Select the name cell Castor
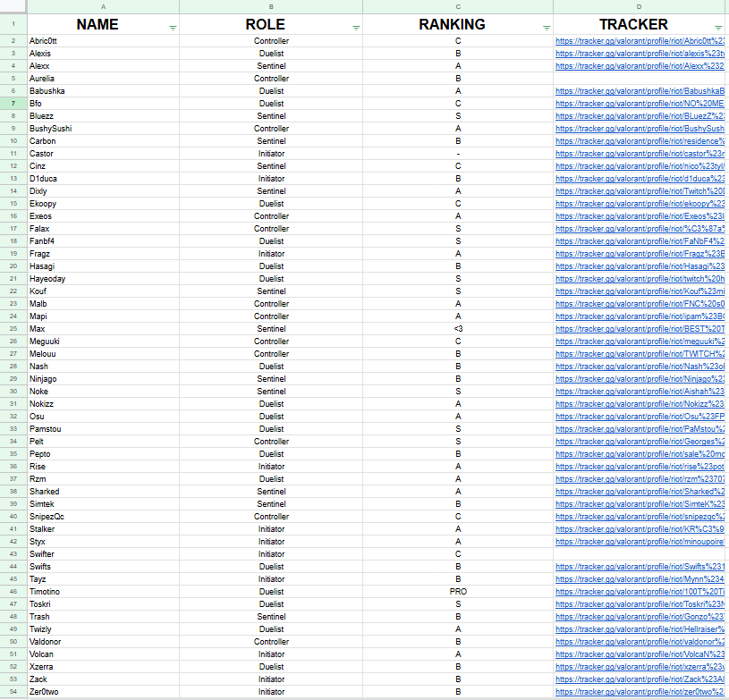The image size is (729, 700). point(103,154)
